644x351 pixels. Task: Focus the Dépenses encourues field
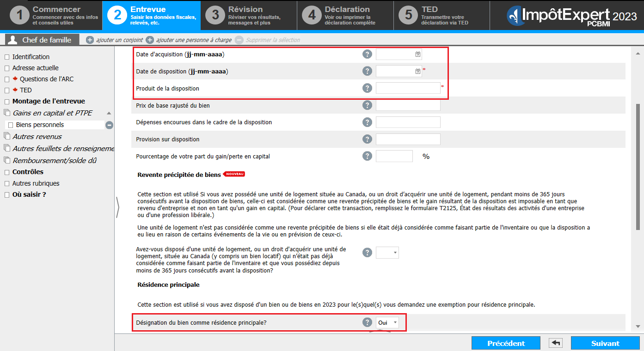408,122
